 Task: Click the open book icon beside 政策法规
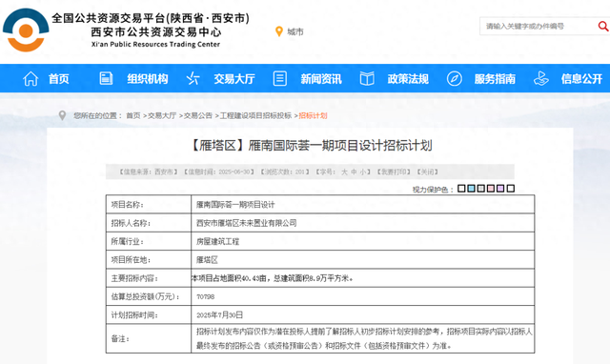click(367, 78)
